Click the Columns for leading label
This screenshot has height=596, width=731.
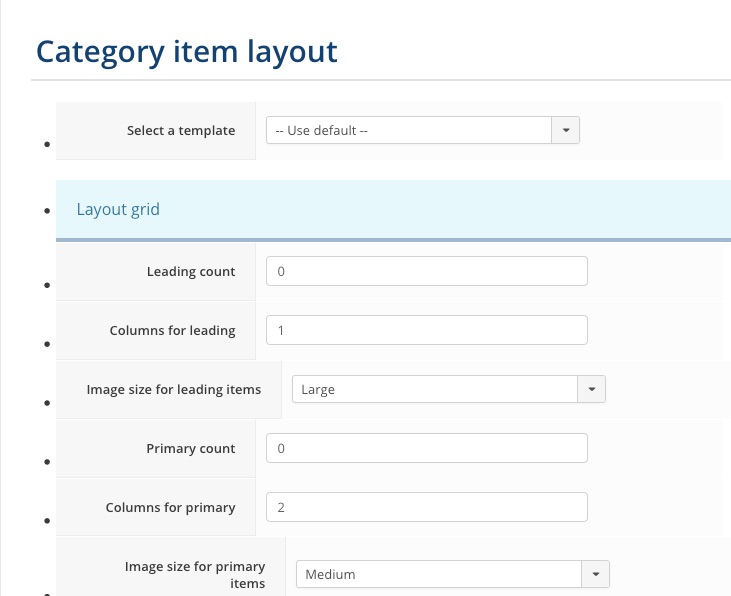(x=172, y=330)
